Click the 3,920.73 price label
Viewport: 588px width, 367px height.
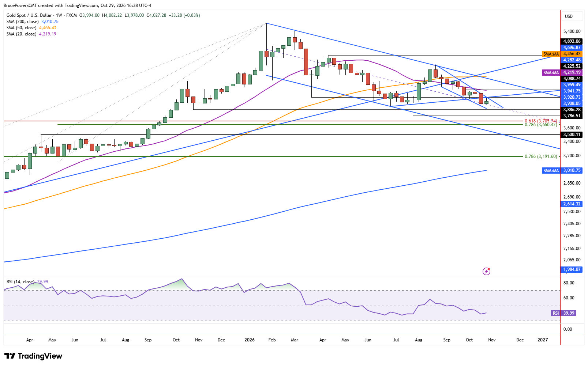(572, 98)
